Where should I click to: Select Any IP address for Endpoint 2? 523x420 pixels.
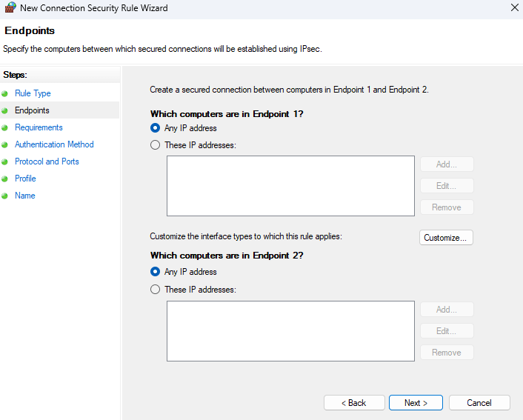(x=156, y=272)
